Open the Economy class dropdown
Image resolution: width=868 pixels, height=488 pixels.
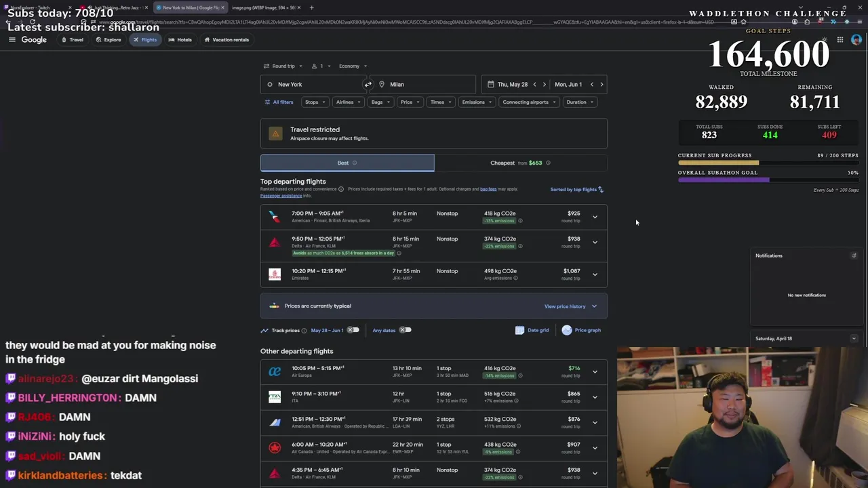click(x=353, y=66)
